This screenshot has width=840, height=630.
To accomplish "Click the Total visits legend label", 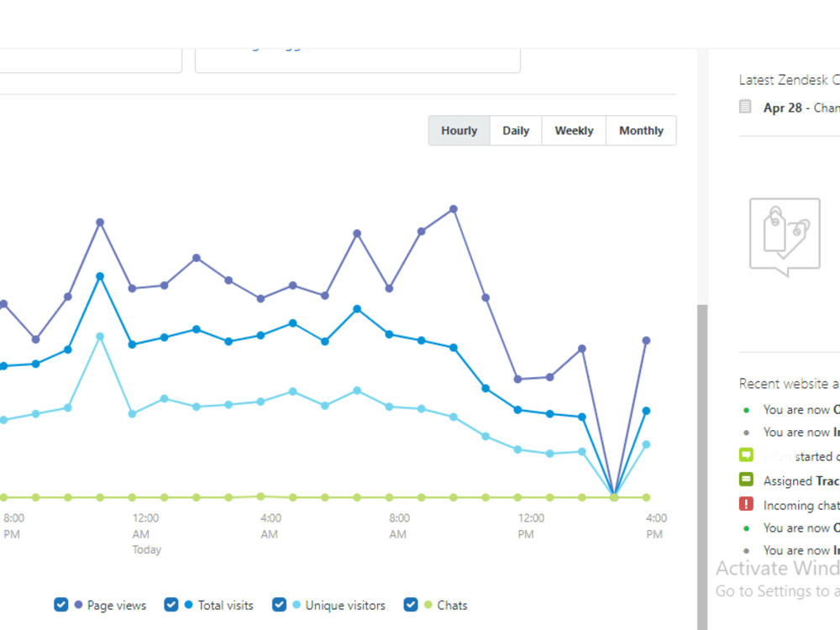I will point(225,606).
